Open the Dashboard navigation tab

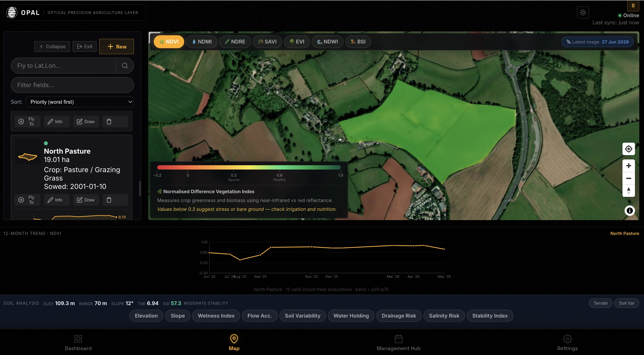78,343
